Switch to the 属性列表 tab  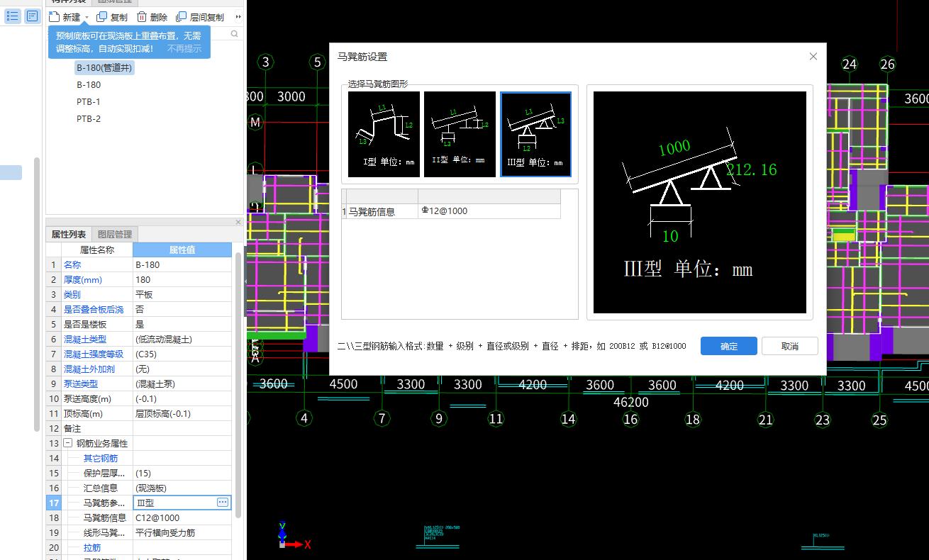click(69, 235)
